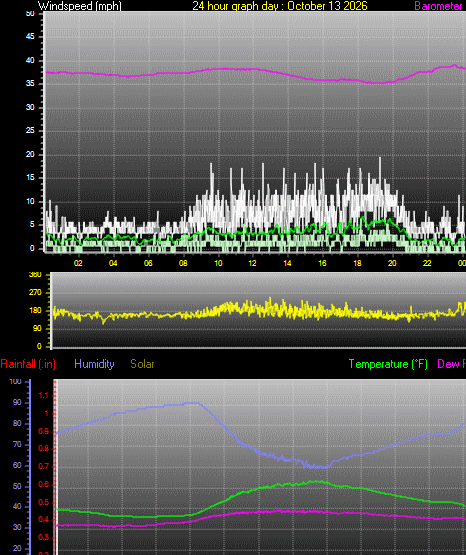This screenshot has height=555, width=466.
Task: Click the 25 tick on windspeed axis
Action: (30, 131)
